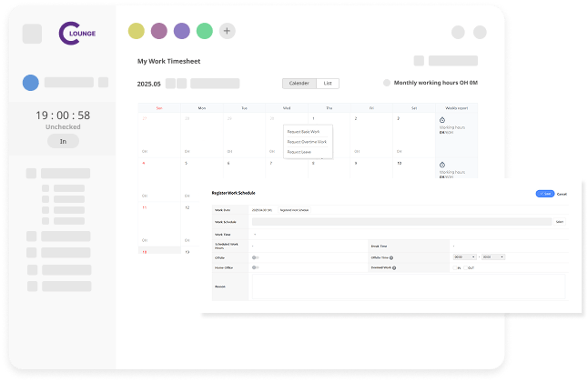This screenshot has height=382, width=588.
Task: Click the Weekly report column header
Action: [x=456, y=108]
